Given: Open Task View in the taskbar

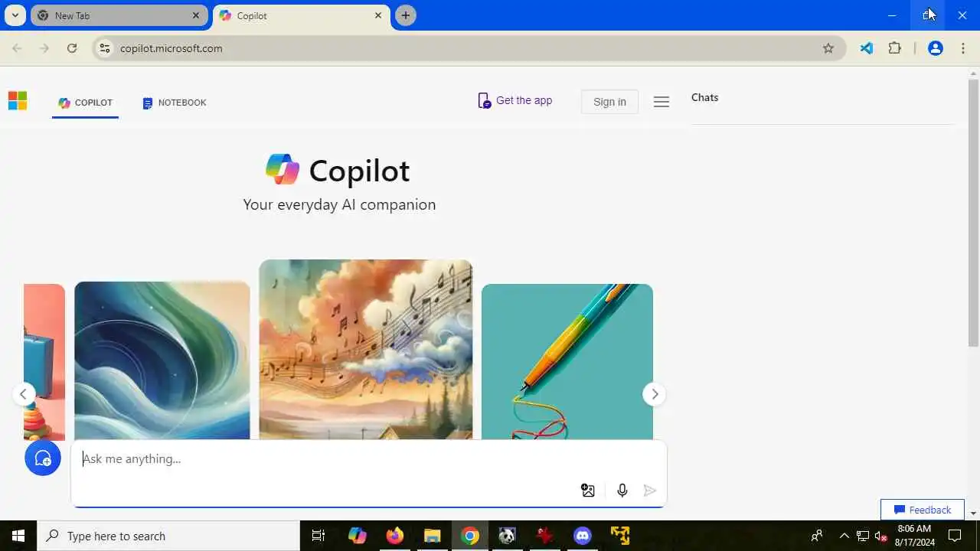Looking at the screenshot, I should pyautogui.click(x=318, y=536).
